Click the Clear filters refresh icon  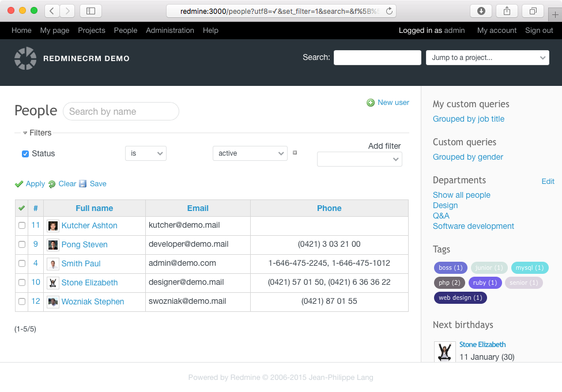tap(52, 184)
